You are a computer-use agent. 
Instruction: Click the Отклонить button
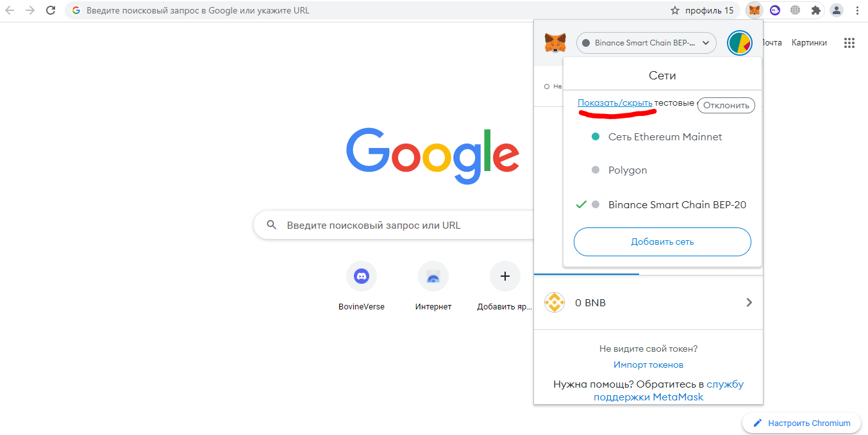tap(726, 106)
